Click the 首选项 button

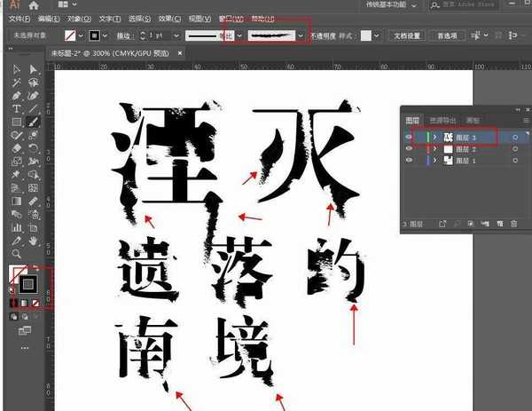point(448,36)
